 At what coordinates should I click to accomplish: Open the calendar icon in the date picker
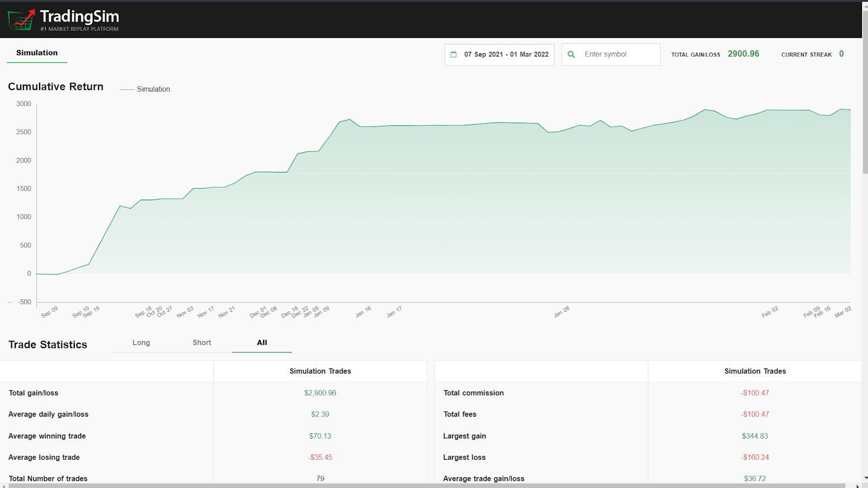point(455,54)
